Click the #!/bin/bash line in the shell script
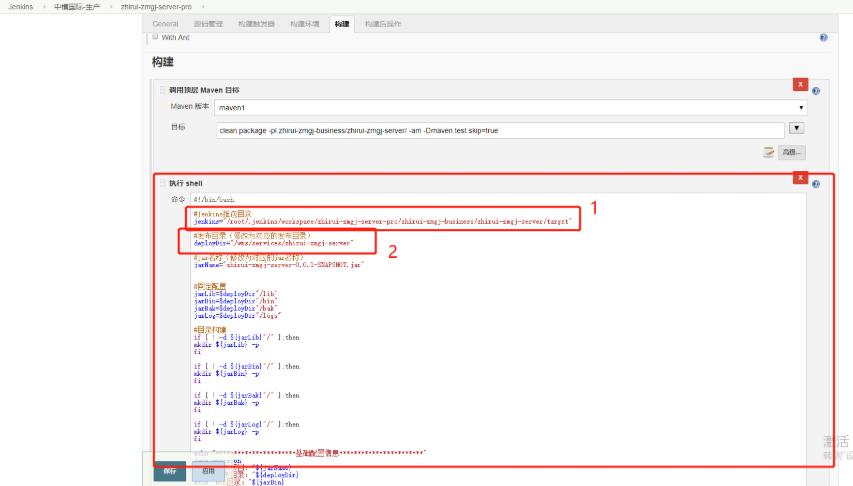This screenshot has height=486, width=853. tap(214, 200)
